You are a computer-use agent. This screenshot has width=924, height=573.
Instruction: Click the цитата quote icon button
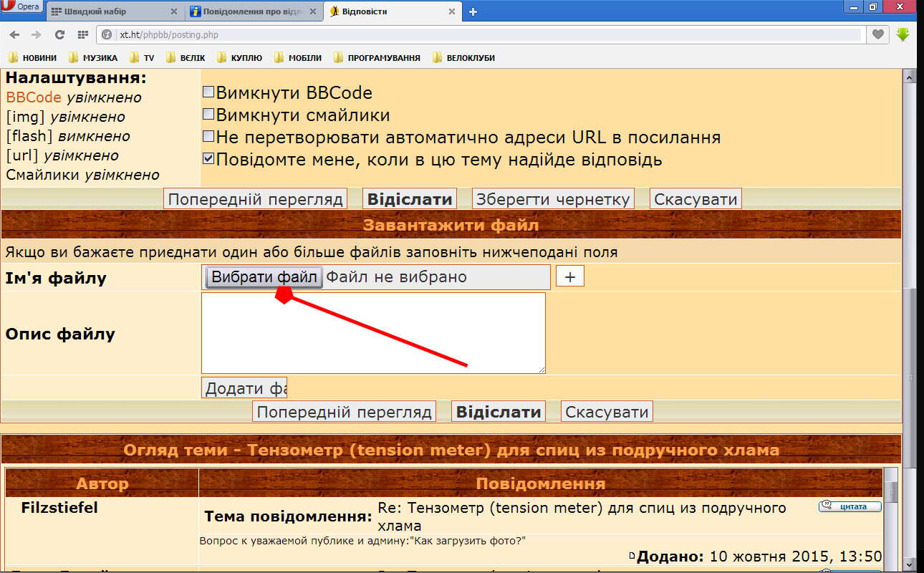(850, 506)
